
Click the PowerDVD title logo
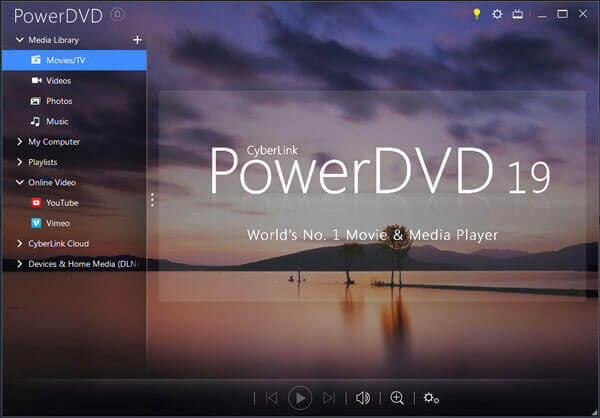(x=58, y=16)
